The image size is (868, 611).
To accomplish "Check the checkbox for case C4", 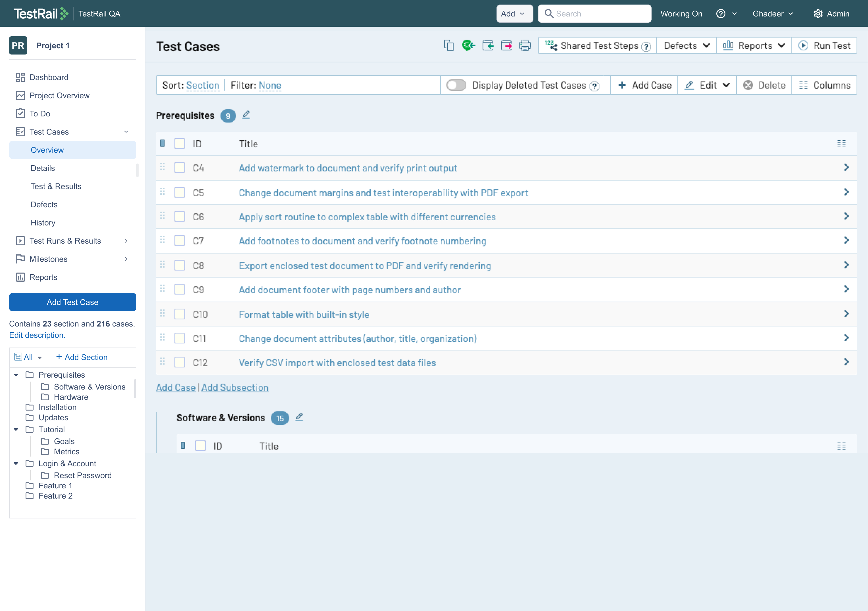I will click(180, 168).
